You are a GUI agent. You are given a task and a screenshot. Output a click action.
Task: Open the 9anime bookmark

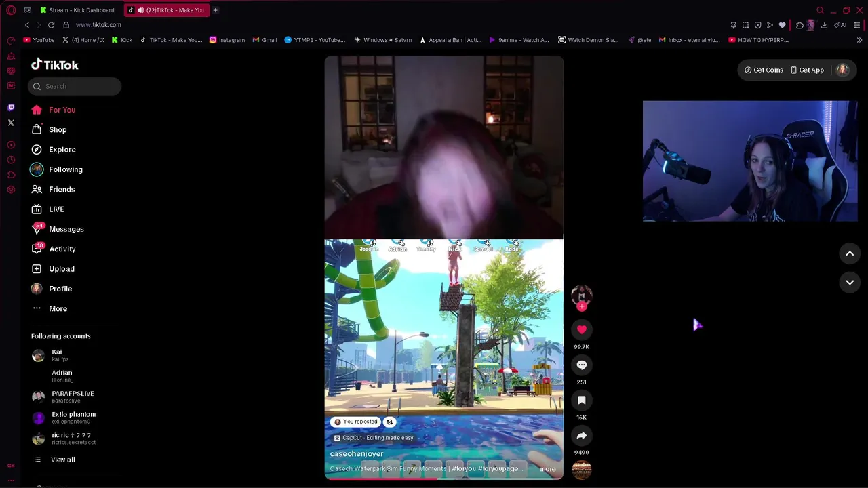point(519,40)
